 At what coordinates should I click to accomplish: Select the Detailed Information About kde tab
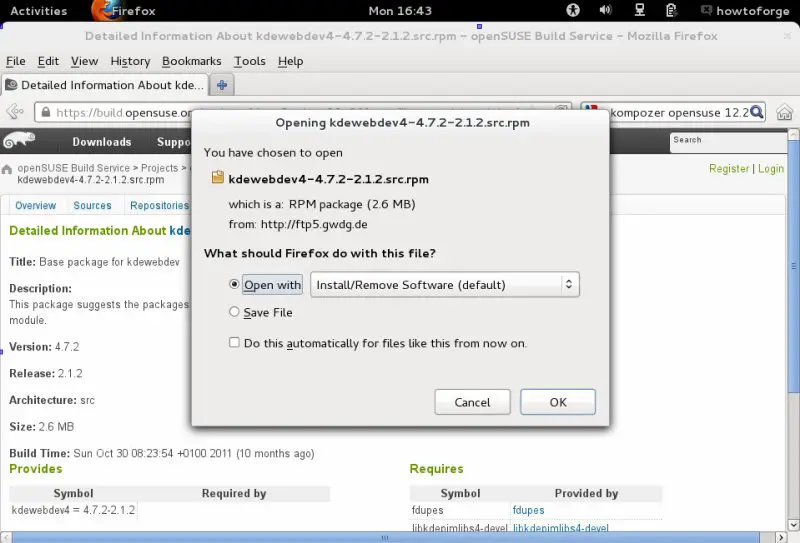[x=105, y=85]
